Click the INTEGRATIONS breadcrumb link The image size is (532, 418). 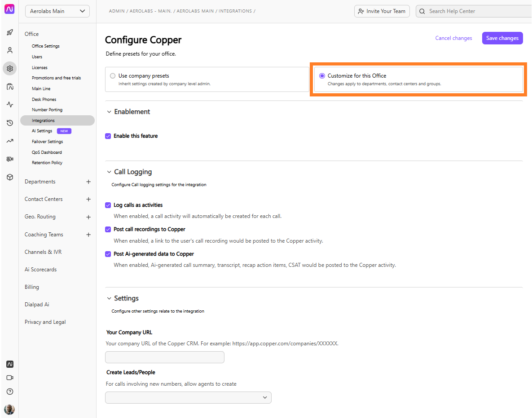click(235, 11)
